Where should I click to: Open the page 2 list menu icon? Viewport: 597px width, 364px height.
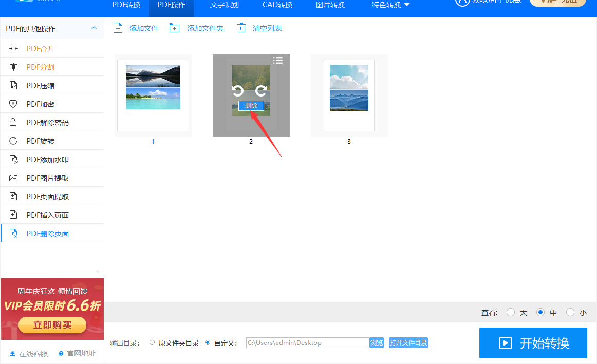pos(278,60)
